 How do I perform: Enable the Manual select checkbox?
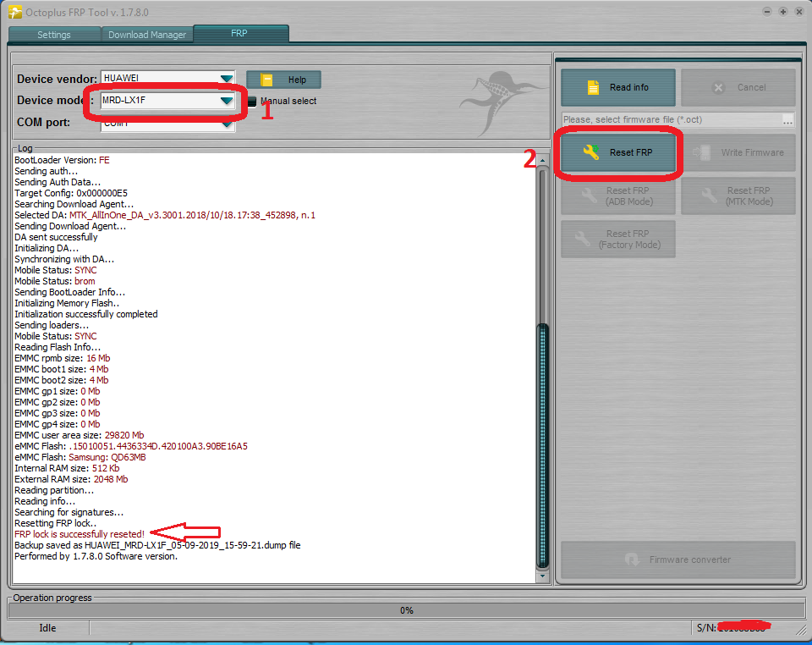(252, 101)
